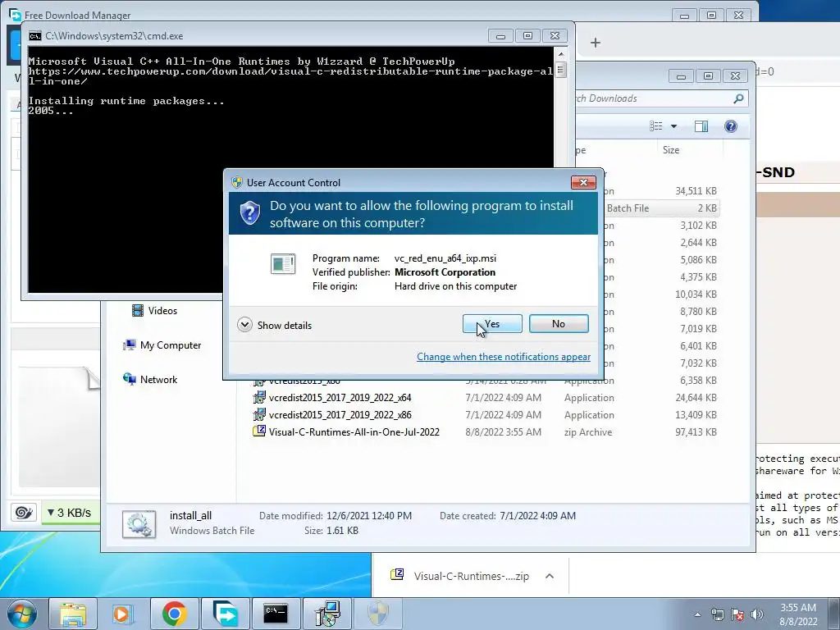Screen dimensions: 840x630
Task: Open Explorer help question mark icon
Action: coord(731,126)
